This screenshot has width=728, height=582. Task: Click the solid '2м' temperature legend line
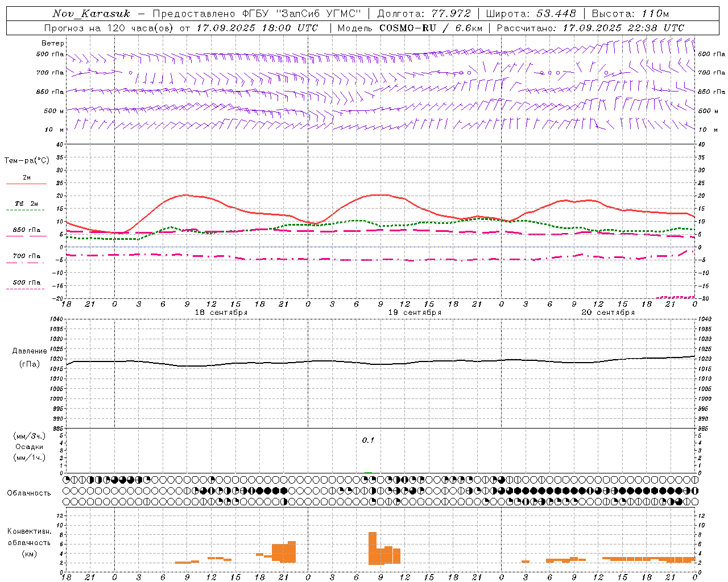click(27, 184)
